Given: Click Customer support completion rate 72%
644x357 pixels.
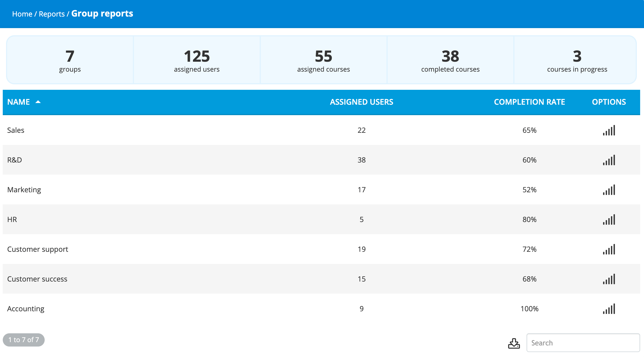Looking at the screenshot, I should (529, 249).
